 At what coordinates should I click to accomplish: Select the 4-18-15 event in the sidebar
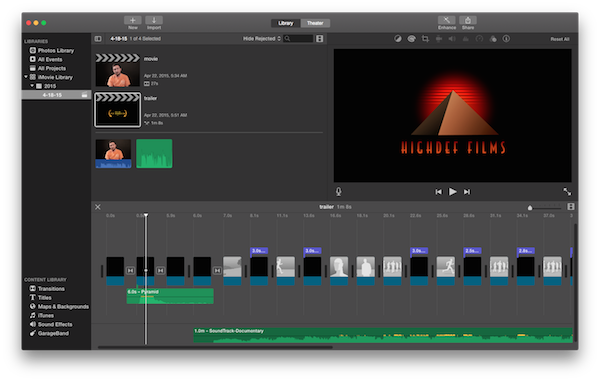point(56,95)
